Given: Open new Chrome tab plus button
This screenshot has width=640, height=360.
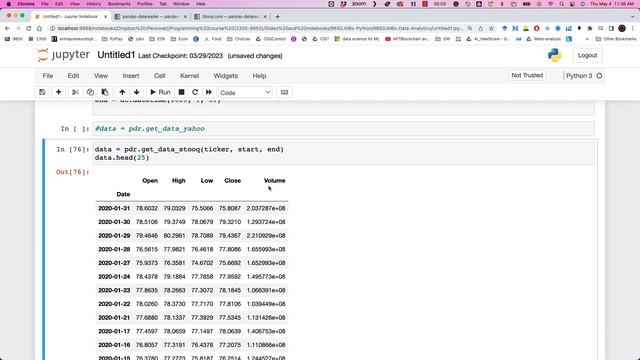Looking at the screenshot, I should [x=278, y=17].
